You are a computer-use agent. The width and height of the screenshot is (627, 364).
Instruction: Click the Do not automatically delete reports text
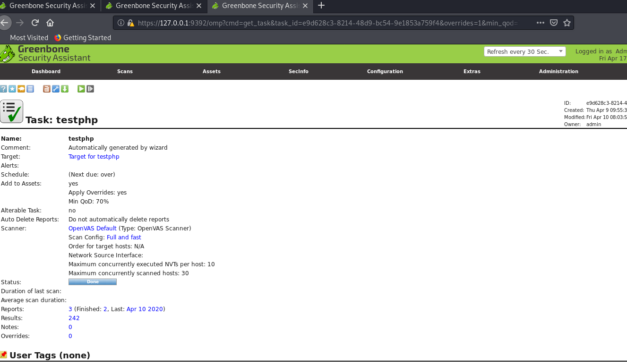119,219
